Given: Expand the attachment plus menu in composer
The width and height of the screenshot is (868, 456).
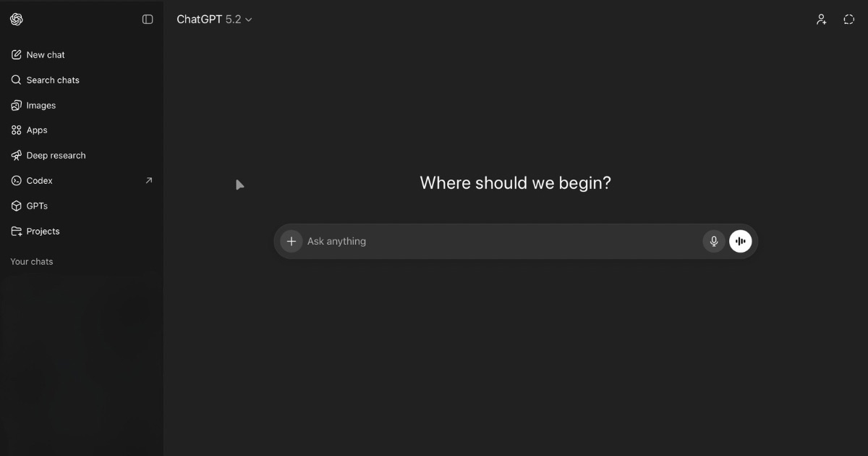Looking at the screenshot, I should pyautogui.click(x=291, y=241).
